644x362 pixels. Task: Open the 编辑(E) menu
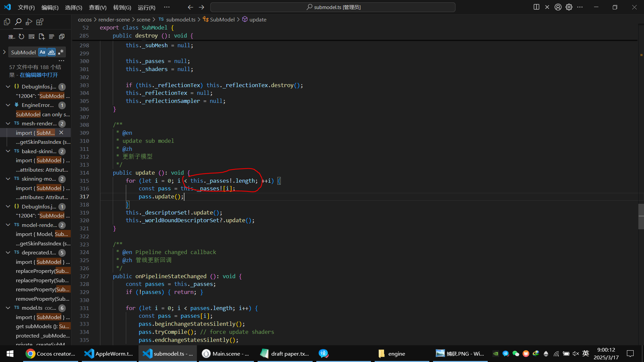tap(50, 7)
